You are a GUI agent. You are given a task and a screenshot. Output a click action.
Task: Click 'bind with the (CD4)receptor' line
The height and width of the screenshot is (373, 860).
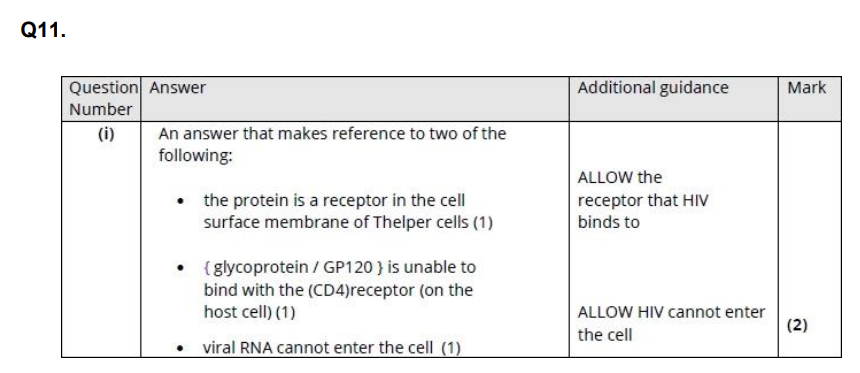pos(338,290)
